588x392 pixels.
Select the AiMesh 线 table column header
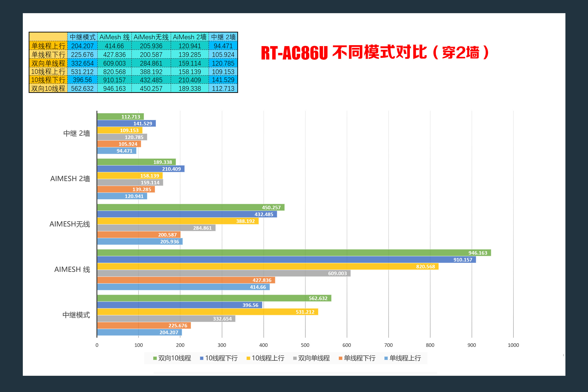114,37
